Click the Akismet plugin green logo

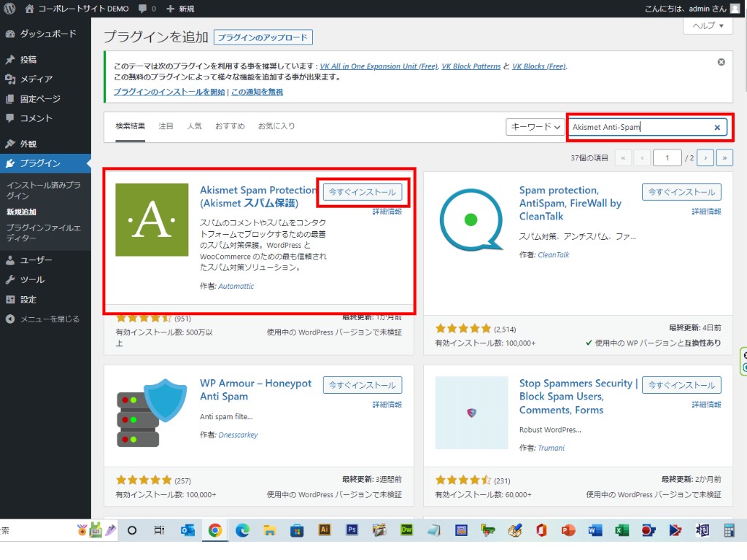[152, 219]
